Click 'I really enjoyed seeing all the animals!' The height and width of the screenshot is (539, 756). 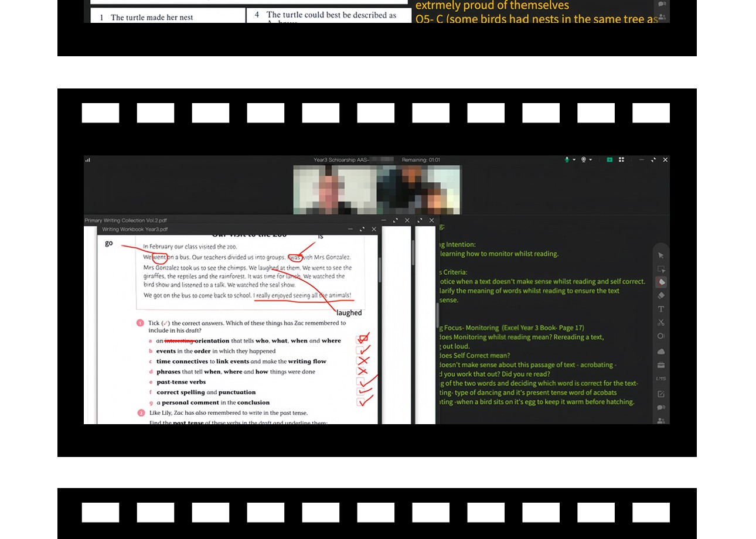[302, 295]
